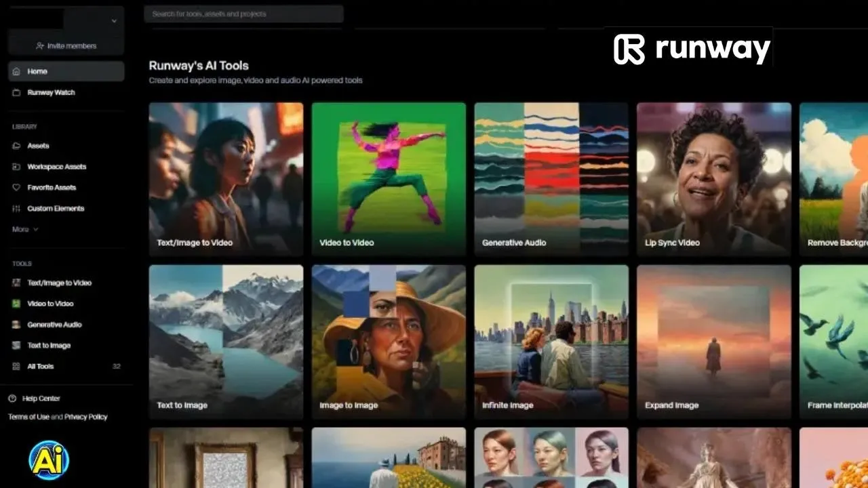Click the search tools and assets field
The image size is (868, 488).
pyautogui.click(x=243, y=14)
